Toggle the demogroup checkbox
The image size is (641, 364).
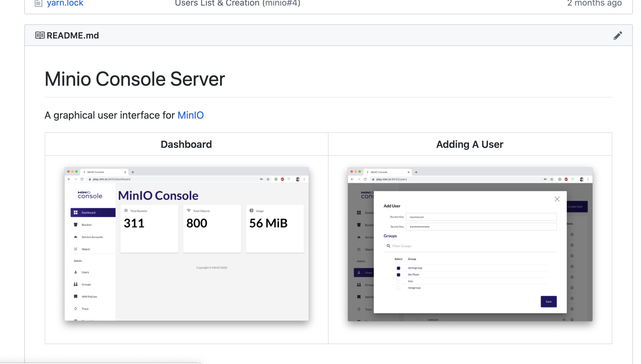(x=398, y=268)
